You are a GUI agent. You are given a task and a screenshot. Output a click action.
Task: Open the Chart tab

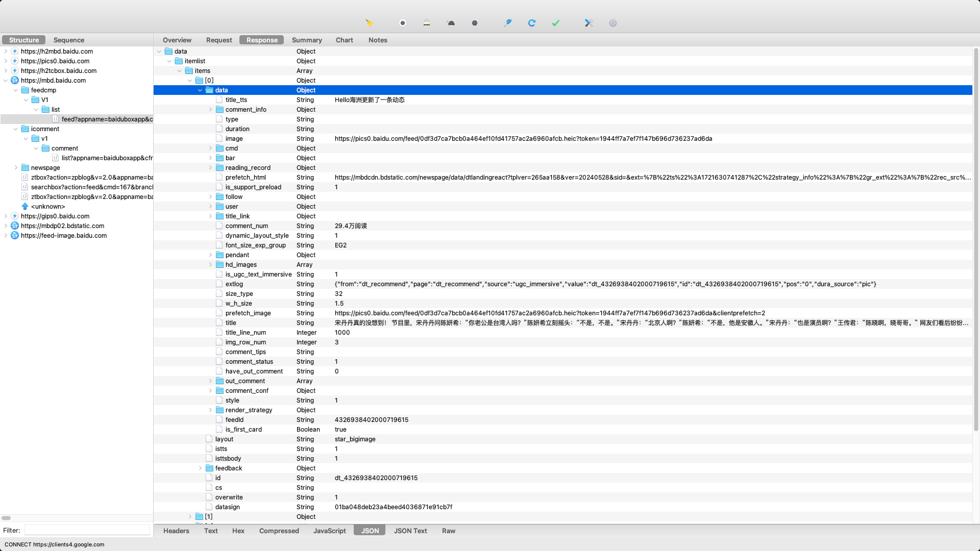pyautogui.click(x=345, y=40)
